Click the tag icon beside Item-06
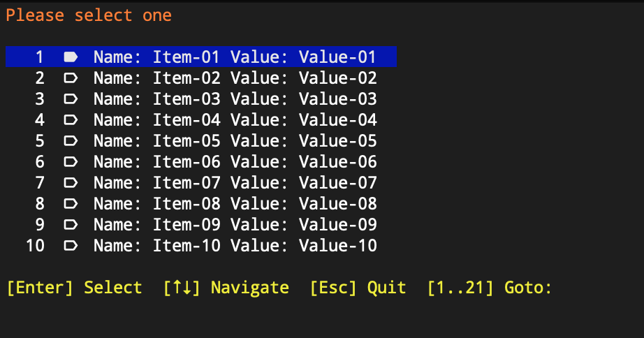The width and height of the screenshot is (644, 338). [71, 161]
